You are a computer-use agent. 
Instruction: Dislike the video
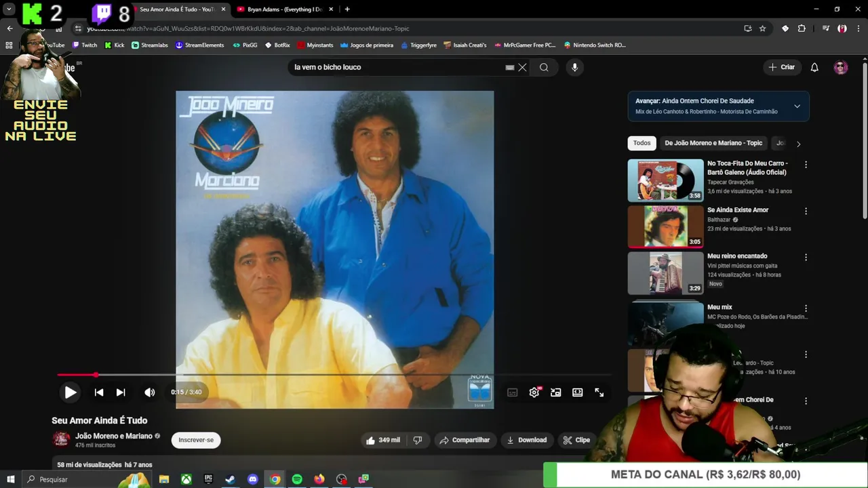418,440
